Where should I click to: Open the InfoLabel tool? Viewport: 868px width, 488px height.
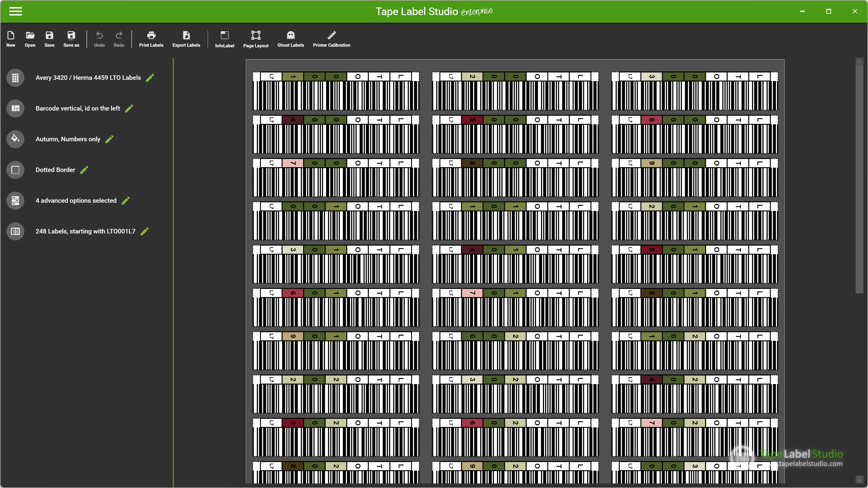(x=225, y=39)
